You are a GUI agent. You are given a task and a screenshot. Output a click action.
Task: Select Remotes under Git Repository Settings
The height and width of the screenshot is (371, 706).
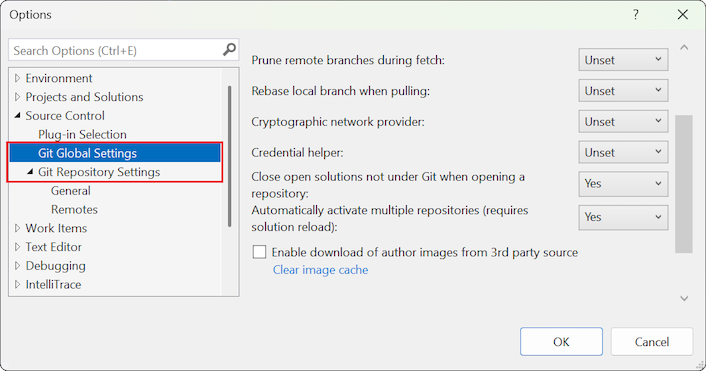[x=74, y=209]
